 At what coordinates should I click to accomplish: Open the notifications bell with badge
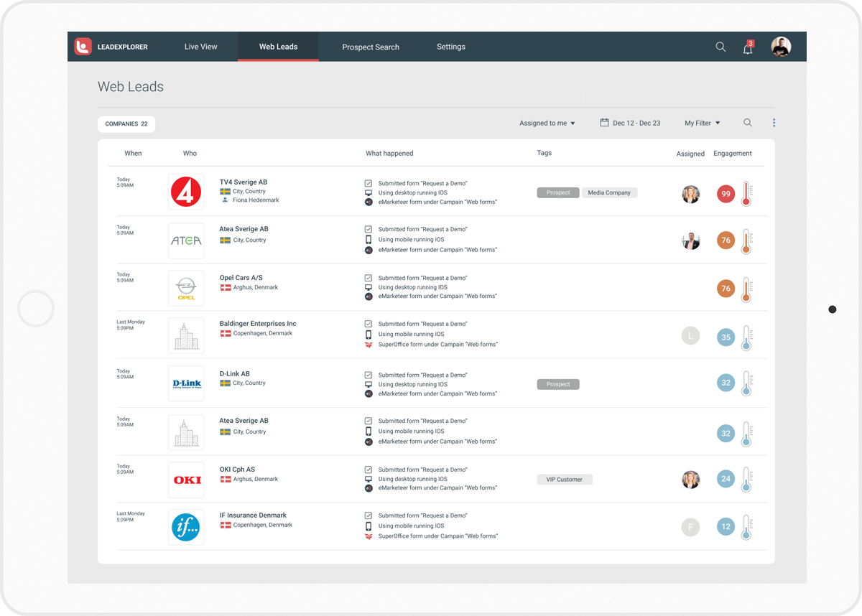(748, 48)
